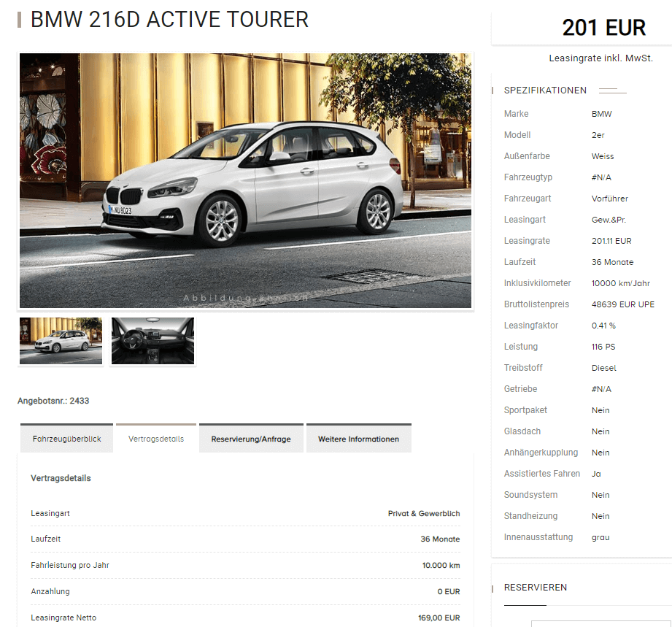Click the 169,00 EUR net rate value

tap(439, 618)
